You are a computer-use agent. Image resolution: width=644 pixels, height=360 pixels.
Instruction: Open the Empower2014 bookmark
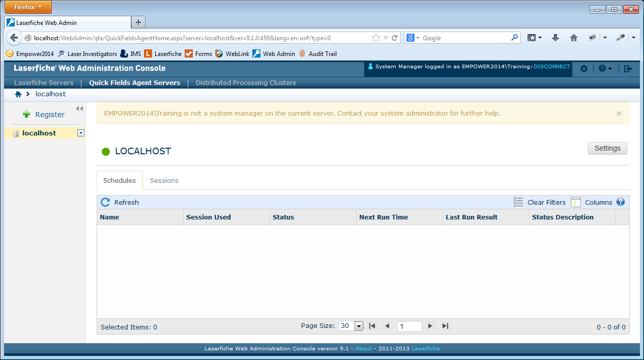pos(30,53)
